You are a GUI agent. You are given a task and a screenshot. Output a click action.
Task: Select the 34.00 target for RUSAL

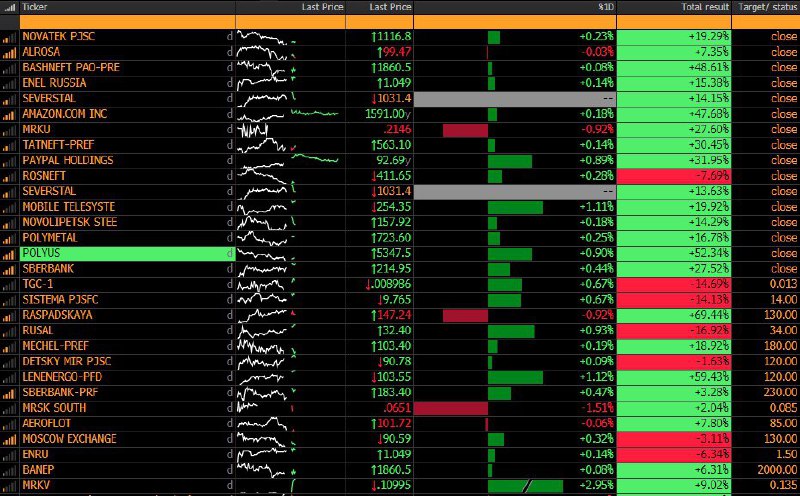[784, 330]
